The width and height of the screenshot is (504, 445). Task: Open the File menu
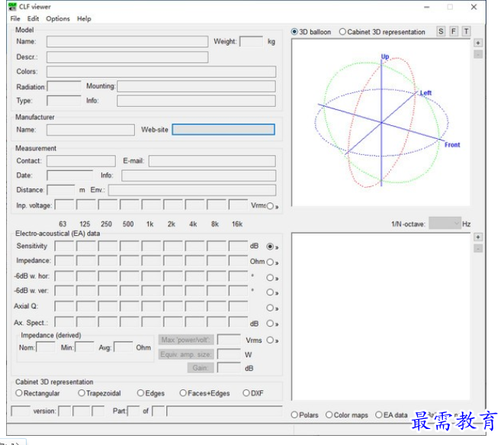click(15, 18)
